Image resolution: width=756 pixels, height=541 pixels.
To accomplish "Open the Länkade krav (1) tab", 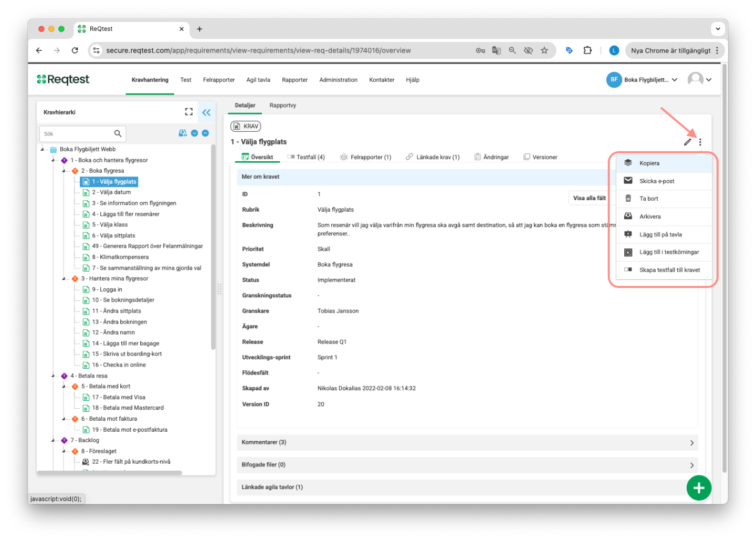I will 433,157.
